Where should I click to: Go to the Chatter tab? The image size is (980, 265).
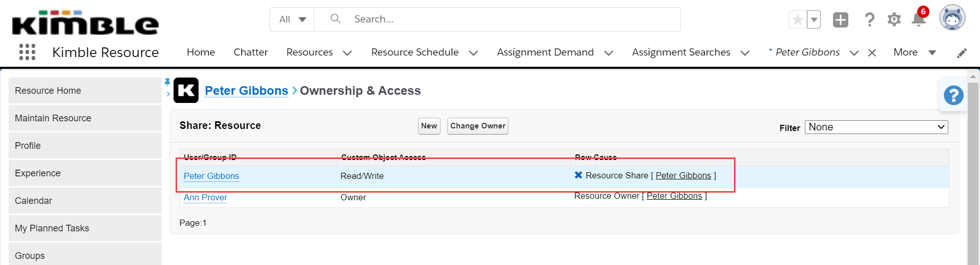point(251,52)
